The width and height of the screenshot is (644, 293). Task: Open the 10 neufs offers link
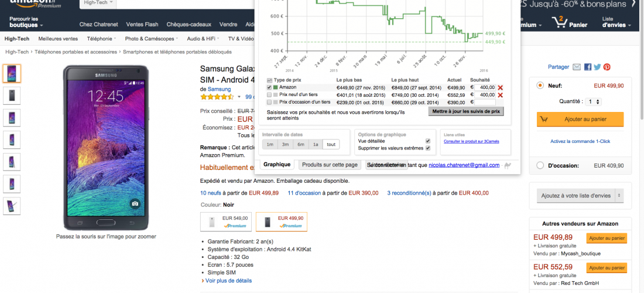coord(210,193)
